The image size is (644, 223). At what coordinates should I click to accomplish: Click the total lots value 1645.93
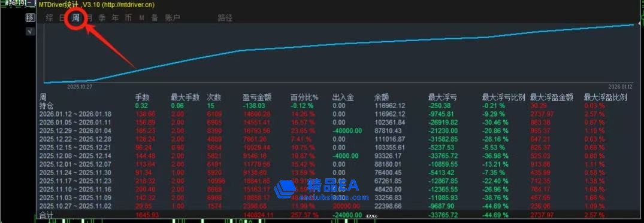[147, 215]
